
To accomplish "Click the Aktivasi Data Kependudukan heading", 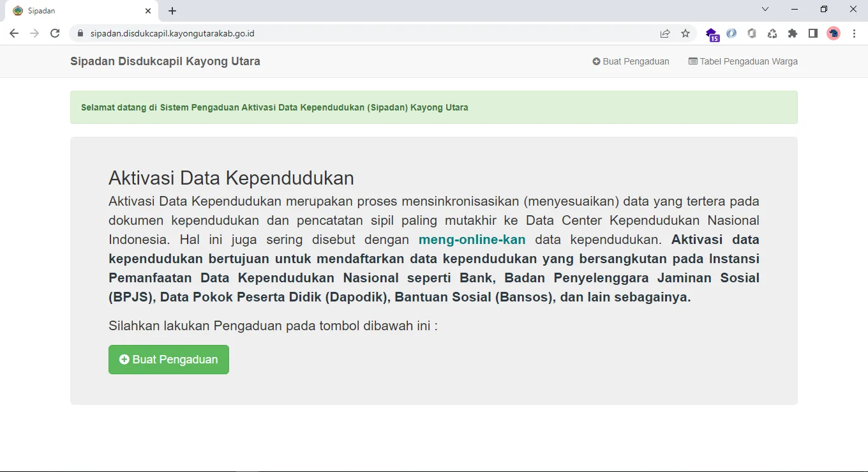I will [x=231, y=178].
